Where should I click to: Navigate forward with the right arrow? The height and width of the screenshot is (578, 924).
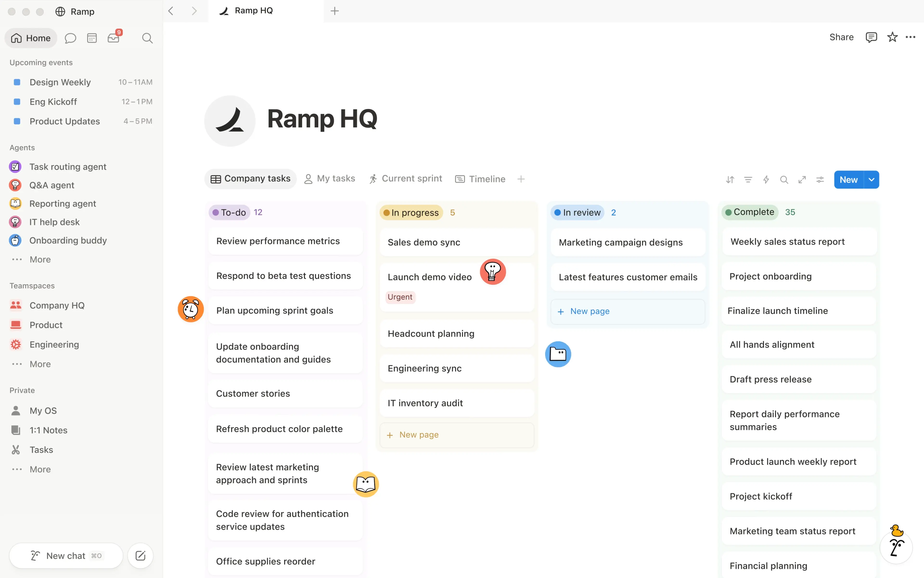[x=194, y=11]
